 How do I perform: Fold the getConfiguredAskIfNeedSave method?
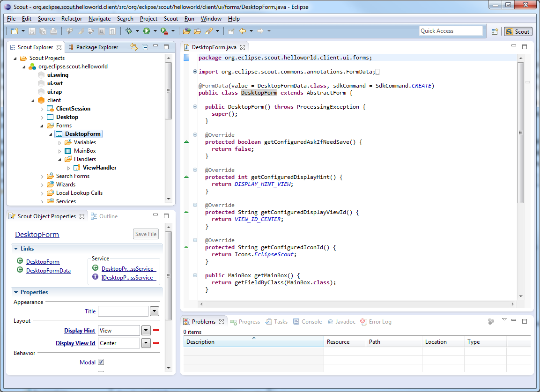point(195,135)
